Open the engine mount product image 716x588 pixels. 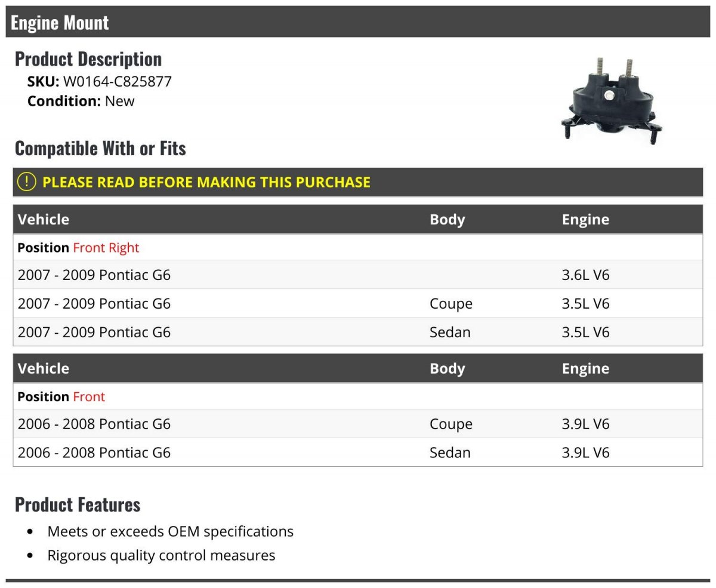[611, 100]
